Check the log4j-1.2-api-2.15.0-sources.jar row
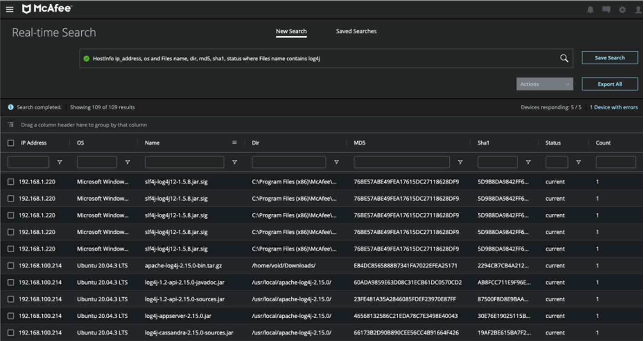Screen dimensions: 644x341 (11, 299)
